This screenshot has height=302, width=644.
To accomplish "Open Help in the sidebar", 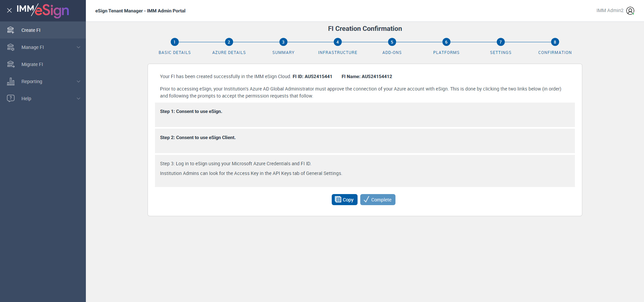I will pos(43,99).
